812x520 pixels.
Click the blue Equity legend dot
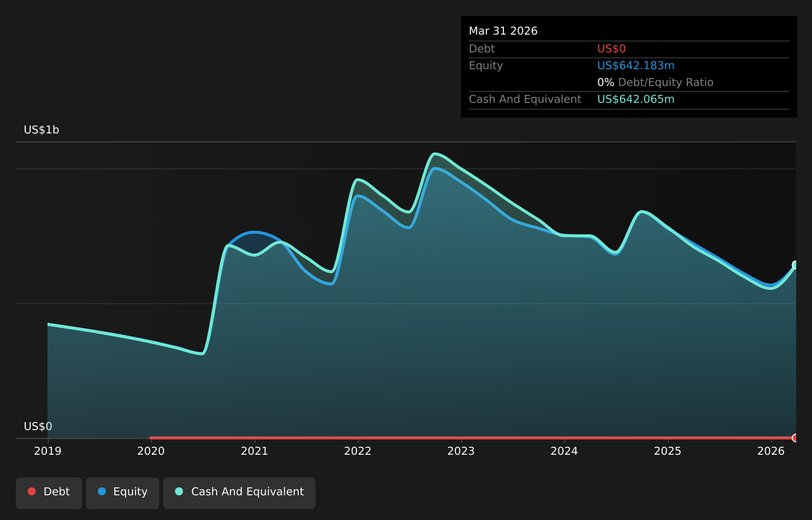click(102, 491)
